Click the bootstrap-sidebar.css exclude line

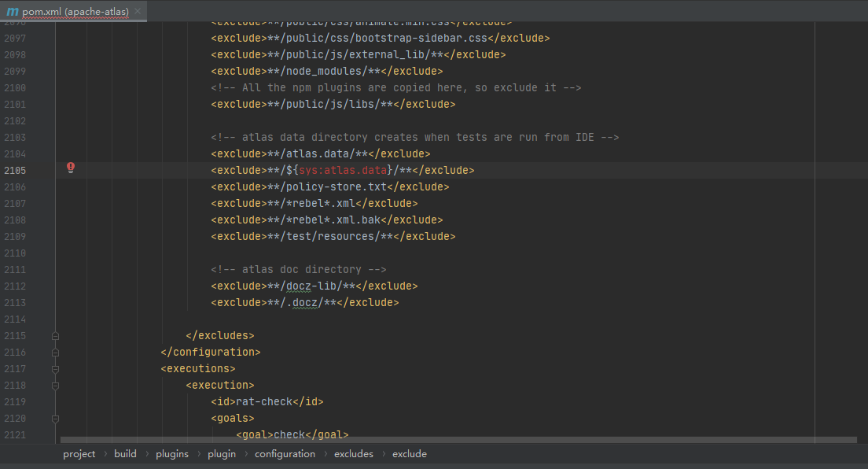381,39
